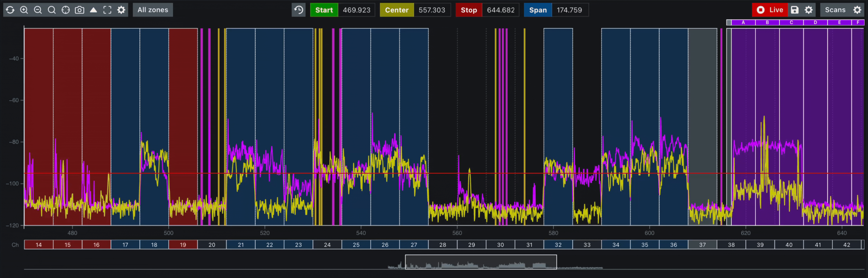Toggle the peak marker triangle tool
Viewport: 868px width, 278px height.
pos(93,10)
